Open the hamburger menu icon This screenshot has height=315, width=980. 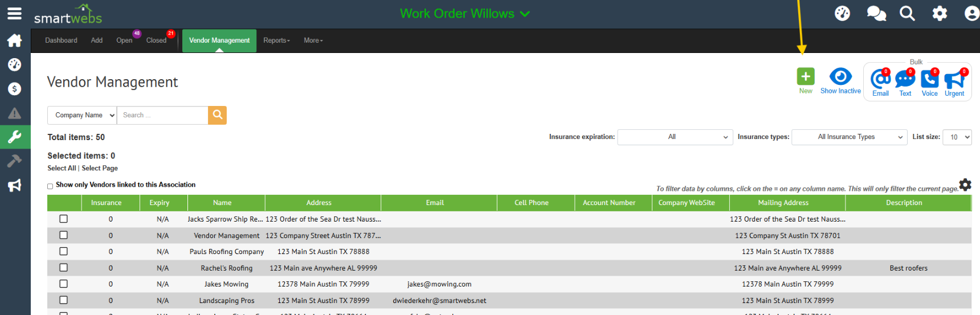[15, 14]
